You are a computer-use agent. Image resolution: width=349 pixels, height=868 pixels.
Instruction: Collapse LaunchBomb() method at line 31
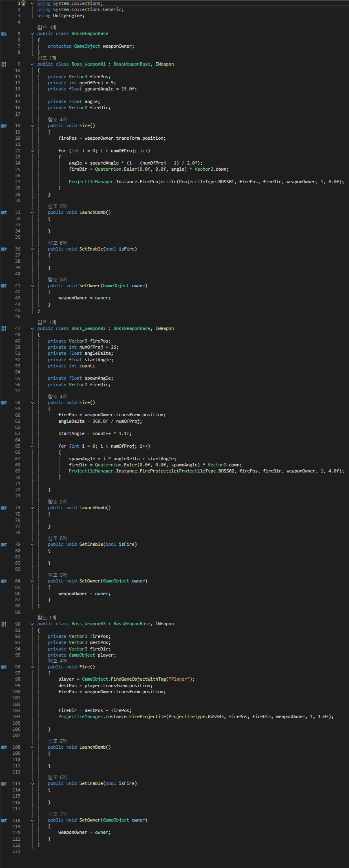[x=32, y=213]
